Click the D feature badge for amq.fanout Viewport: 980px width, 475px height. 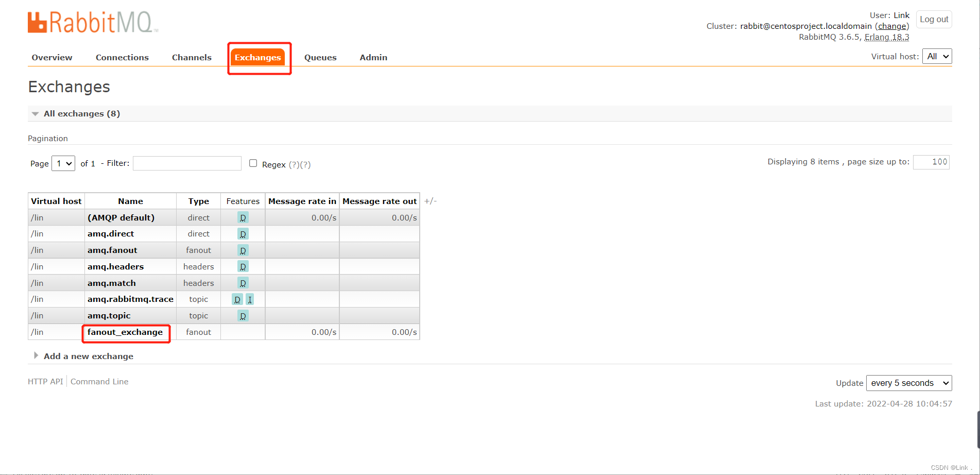pos(243,250)
